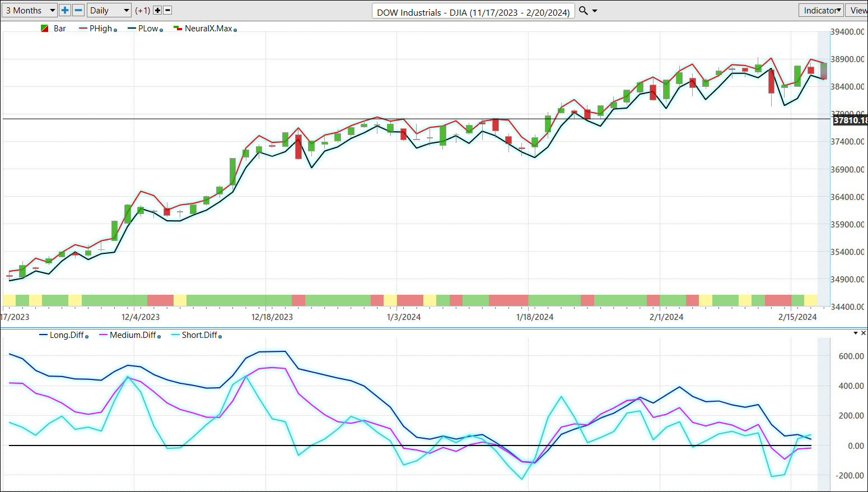Click the -200.00 indicator axis label
This screenshot has width=868, height=492.
tap(850, 476)
